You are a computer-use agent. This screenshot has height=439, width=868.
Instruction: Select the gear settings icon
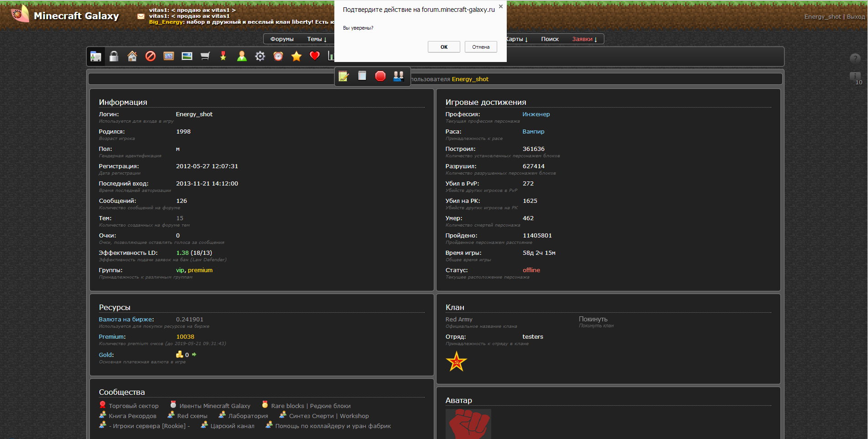click(x=260, y=56)
